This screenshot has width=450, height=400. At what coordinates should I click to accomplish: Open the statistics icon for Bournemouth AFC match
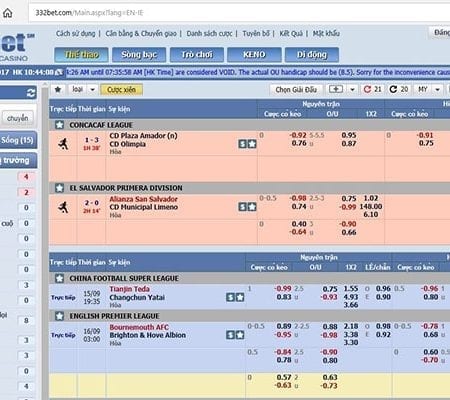(x=230, y=335)
